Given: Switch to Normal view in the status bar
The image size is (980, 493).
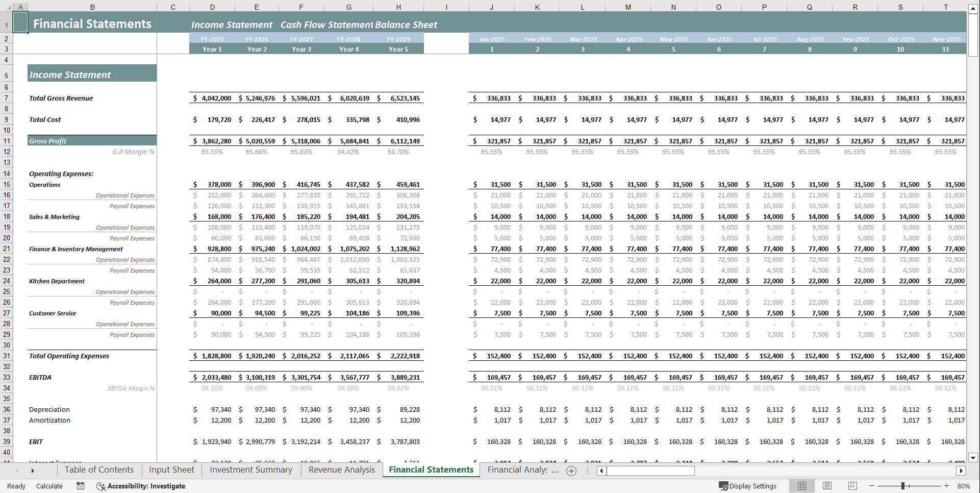Looking at the screenshot, I should pyautogui.click(x=801, y=486).
